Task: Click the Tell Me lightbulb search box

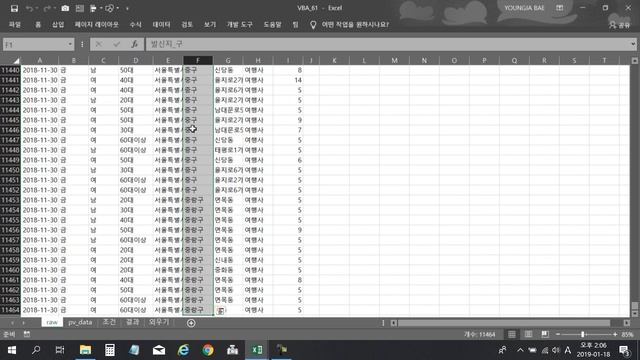Action: 350,24
